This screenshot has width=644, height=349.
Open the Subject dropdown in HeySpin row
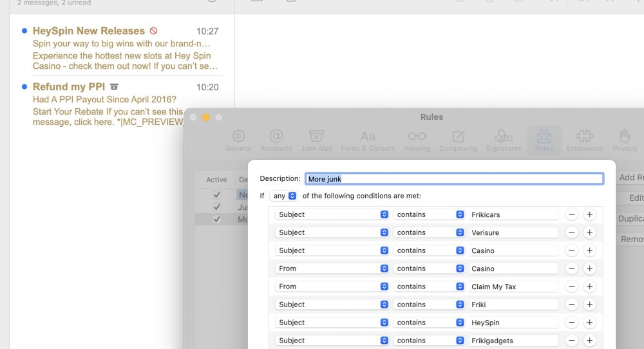(x=332, y=323)
